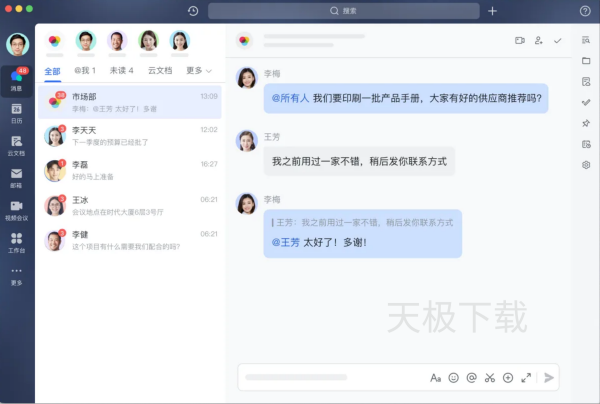
Task: Toggle the expanded message editor
Action: tap(526, 378)
